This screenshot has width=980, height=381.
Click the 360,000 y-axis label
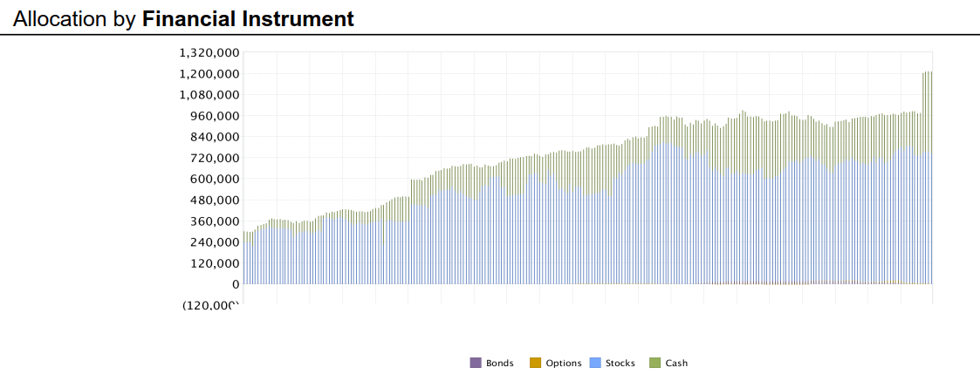pos(215,221)
